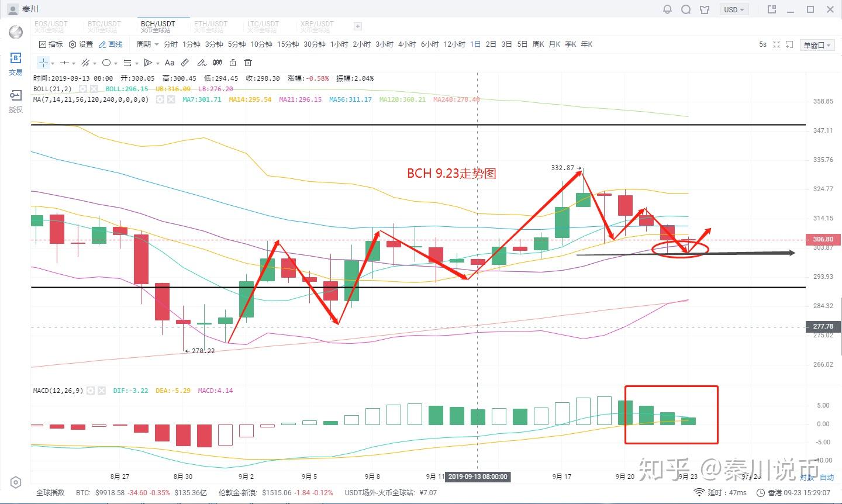Select the triangle pattern tool

148,63
